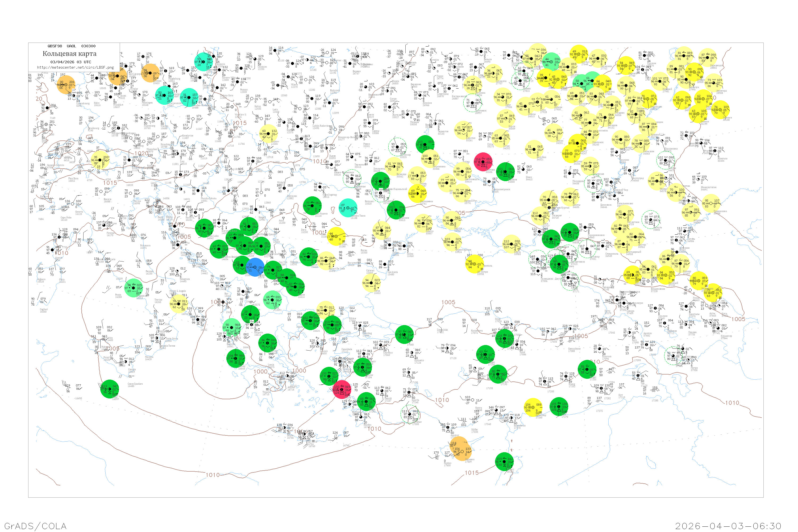
Task: Select the orange Brocken 10453 station circle
Action: pyautogui.click(x=150, y=73)
